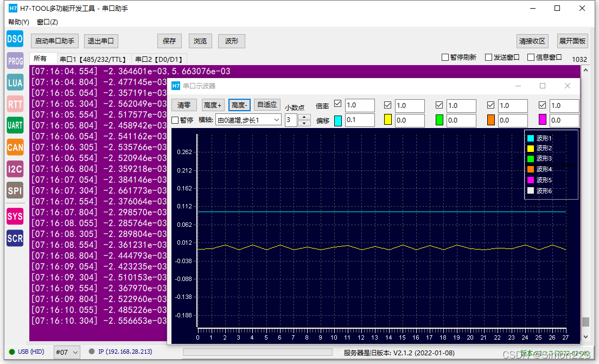The height and width of the screenshot is (364, 599).
Task: Uncheck the green waveform 3 enable checkbox
Action: tap(439, 105)
